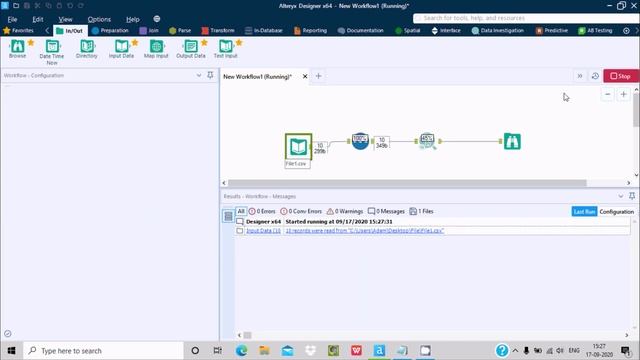Select the Directory tool
Image resolution: width=640 pixels, height=360 pixels.
click(87, 49)
